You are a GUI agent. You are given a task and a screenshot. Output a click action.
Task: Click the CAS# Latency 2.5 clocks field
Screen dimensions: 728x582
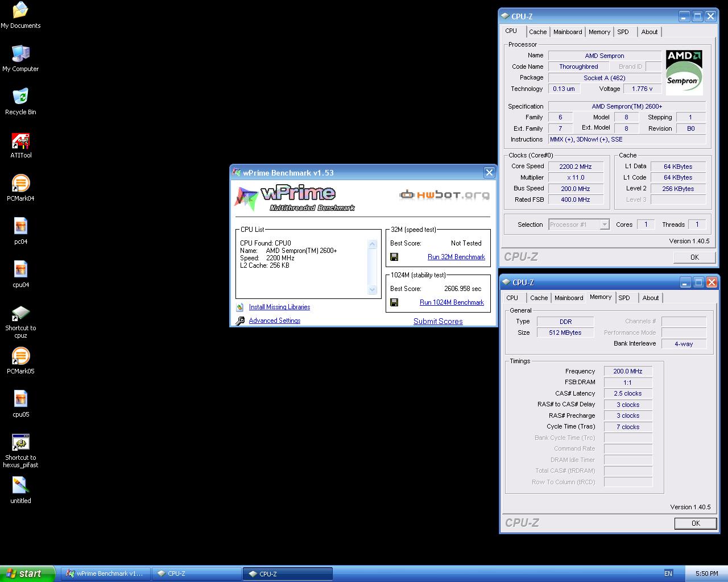[x=628, y=393]
